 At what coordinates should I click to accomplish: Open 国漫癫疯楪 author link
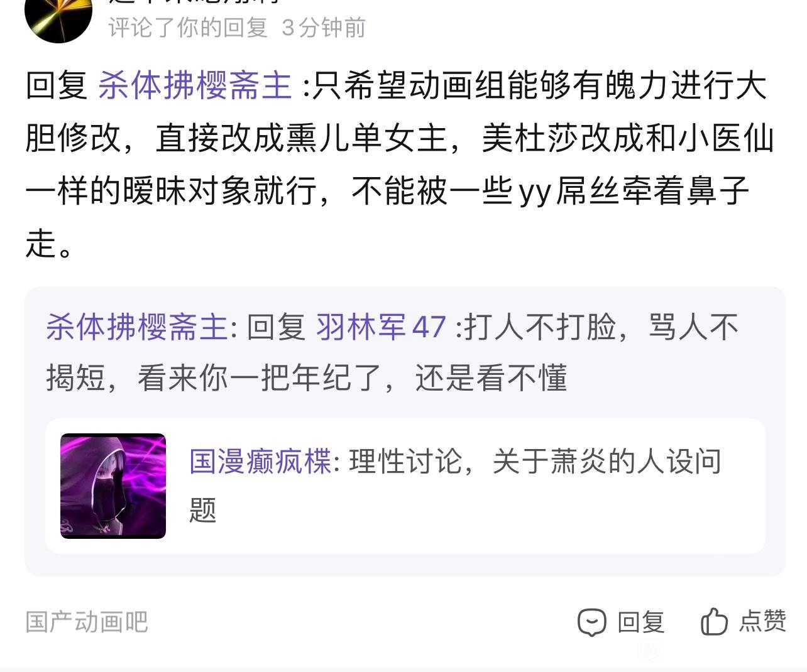click(260, 462)
